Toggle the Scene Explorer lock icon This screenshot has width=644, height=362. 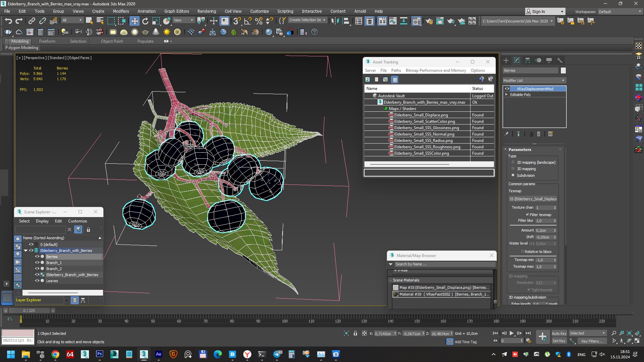coord(88,229)
